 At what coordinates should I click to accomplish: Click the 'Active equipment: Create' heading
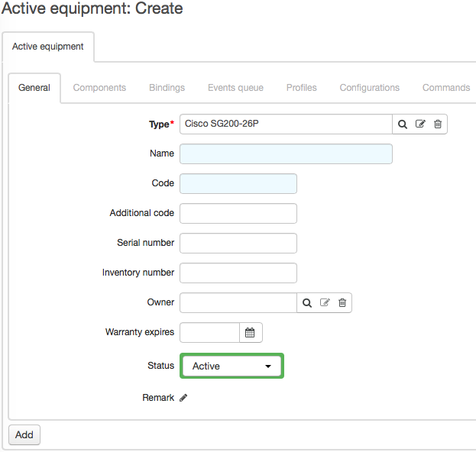[92, 8]
